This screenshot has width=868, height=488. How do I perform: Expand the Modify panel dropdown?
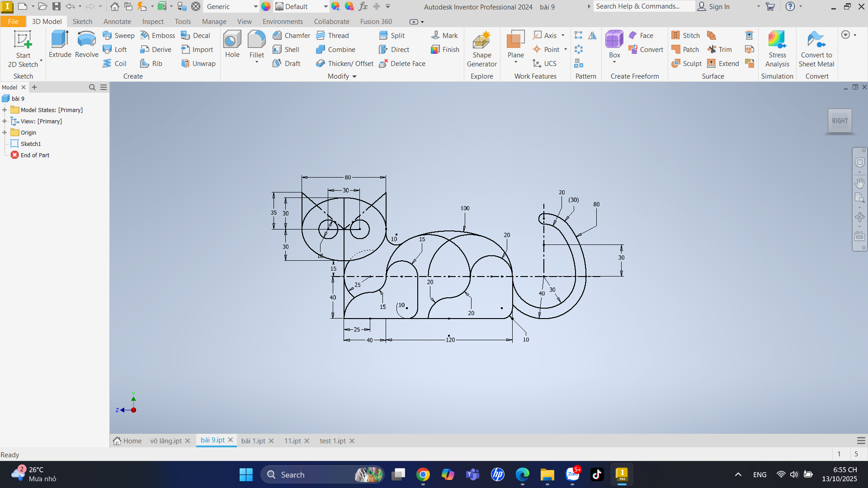pyautogui.click(x=354, y=76)
